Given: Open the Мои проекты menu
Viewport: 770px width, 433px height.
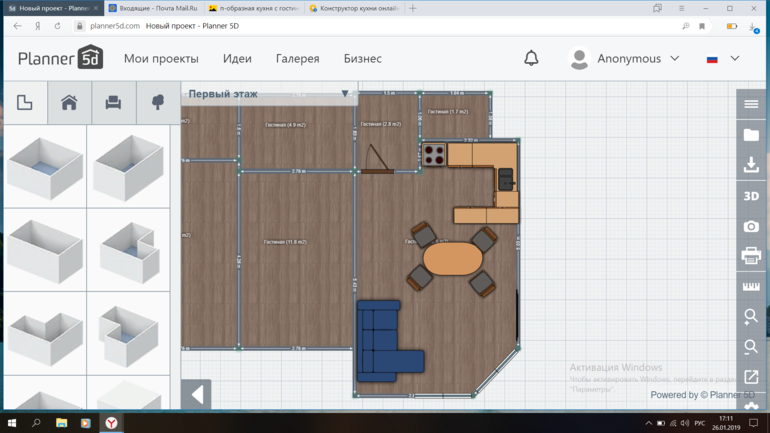Looking at the screenshot, I should (x=161, y=59).
